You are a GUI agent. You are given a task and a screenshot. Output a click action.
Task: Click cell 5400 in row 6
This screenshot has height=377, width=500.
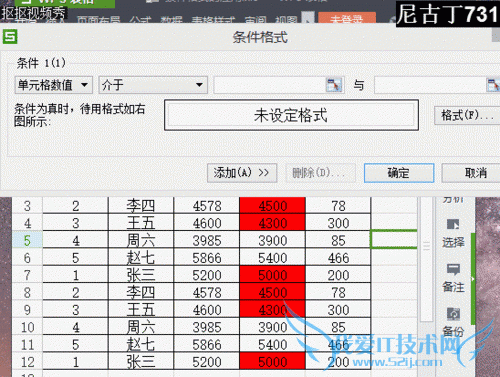click(273, 257)
